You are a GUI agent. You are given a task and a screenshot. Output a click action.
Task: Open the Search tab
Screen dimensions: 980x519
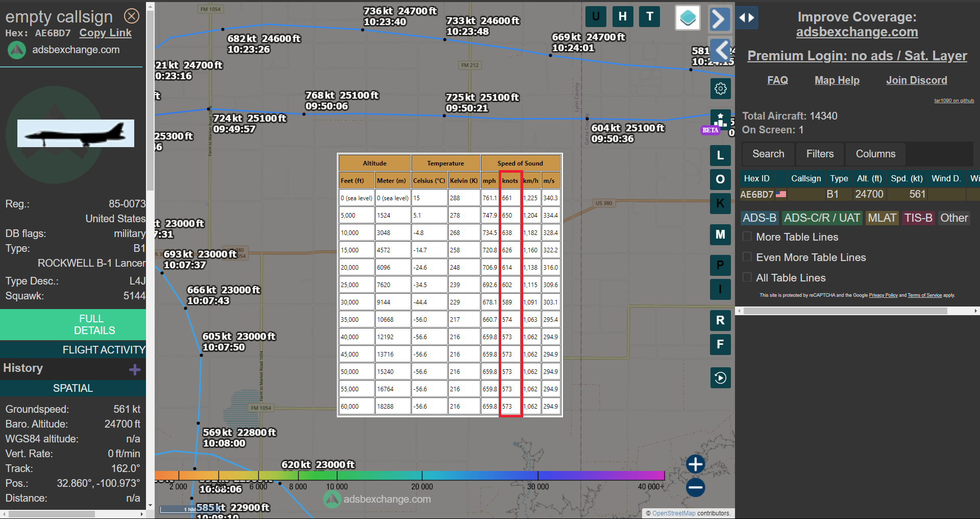[768, 154]
